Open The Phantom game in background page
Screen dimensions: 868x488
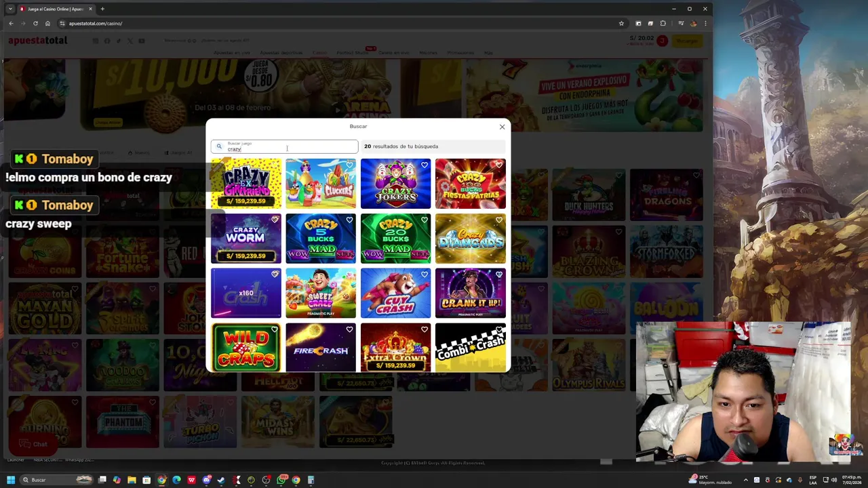point(122,423)
